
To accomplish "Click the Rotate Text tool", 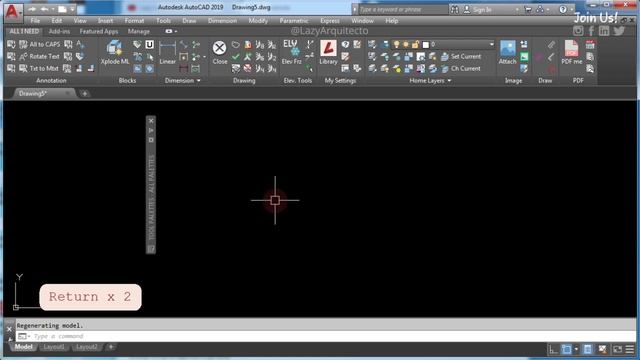I will [40, 56].
